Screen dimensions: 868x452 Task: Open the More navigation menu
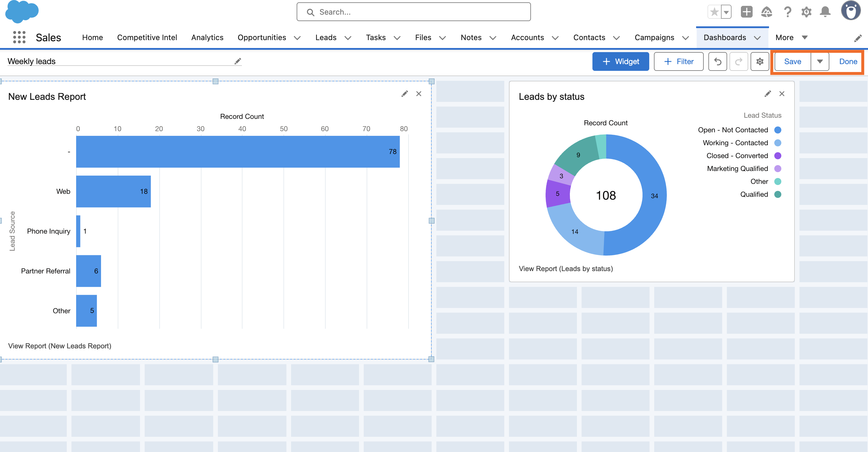click(x=791, y=37)
